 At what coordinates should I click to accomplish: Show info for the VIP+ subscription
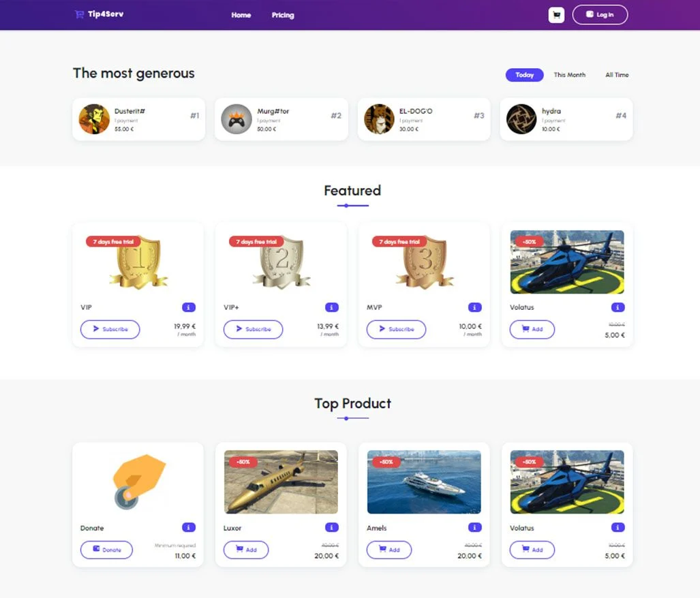[332, 307]
